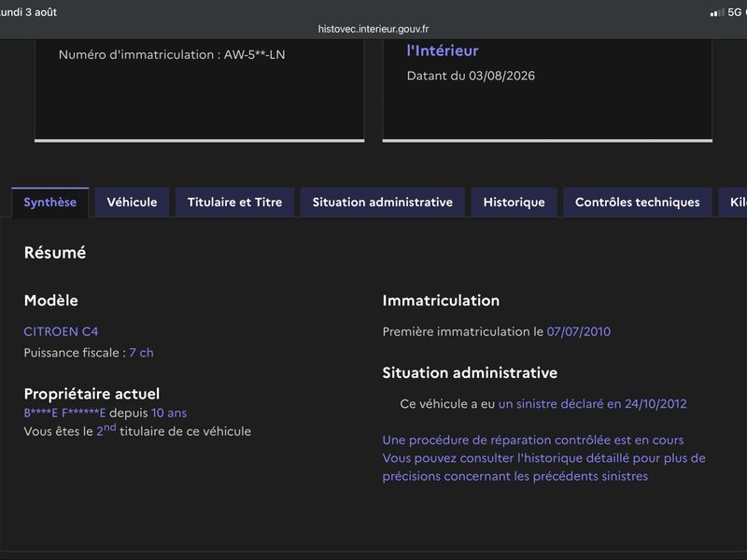The height and width of the screenshot is (560, 747).
Task: Click the 'Propriétaire actuel' heading
Action: [x=92, y=394]
